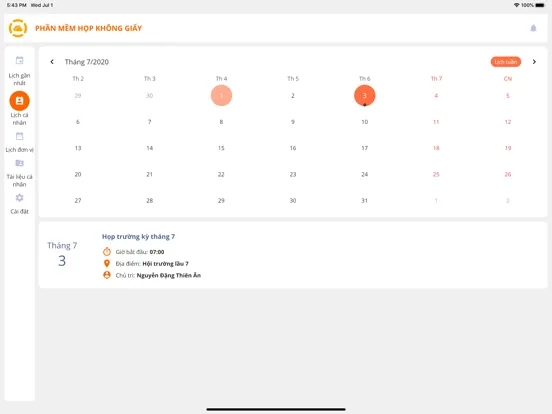Image resolution: width=552 pixels, height=414 pixels.
Task: Open Tài liệu cá nhân folder icon
Action: tap(19, 163)
